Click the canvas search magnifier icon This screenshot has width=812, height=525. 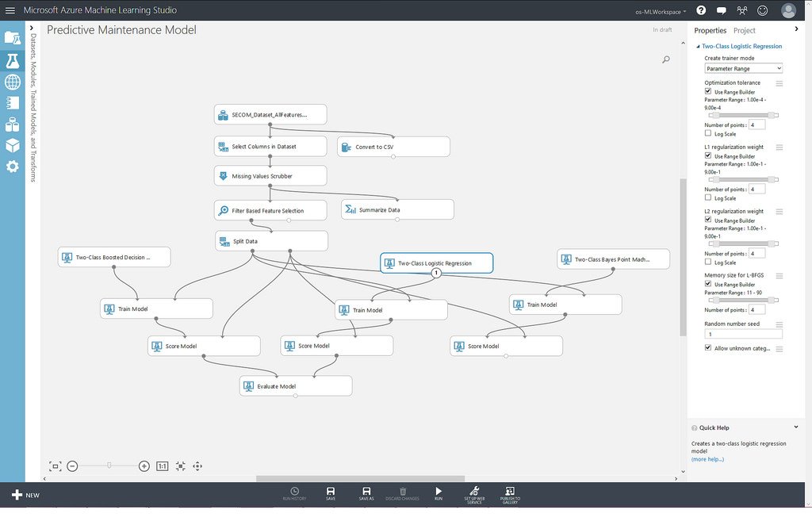666,59
